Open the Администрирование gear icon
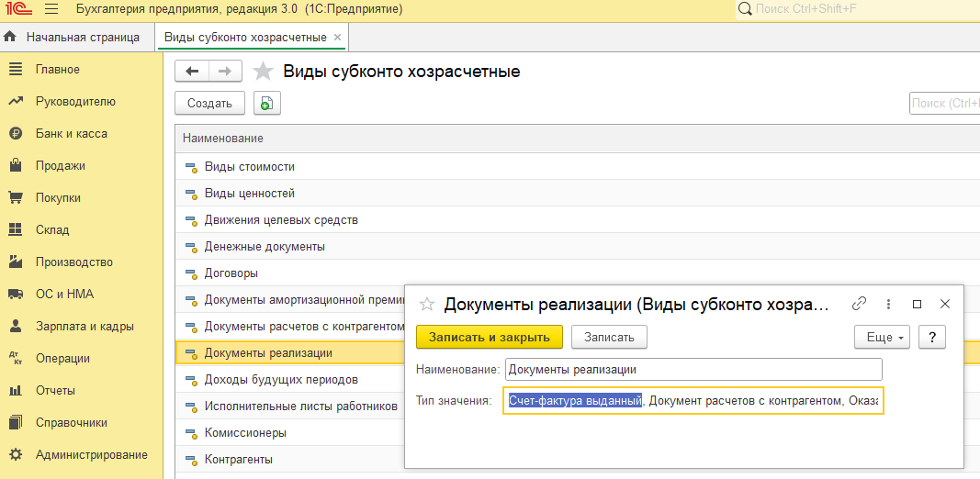 (x=16, y=454)
